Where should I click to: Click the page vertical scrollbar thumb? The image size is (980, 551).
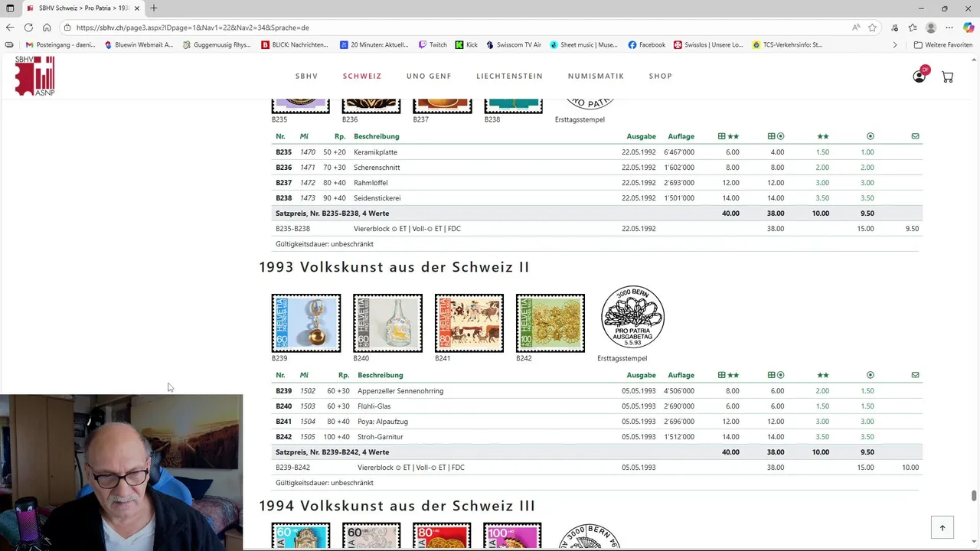point(974,496)
